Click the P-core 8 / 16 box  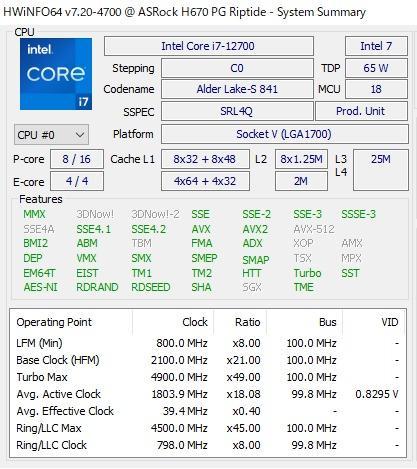(x=77, y=159)
